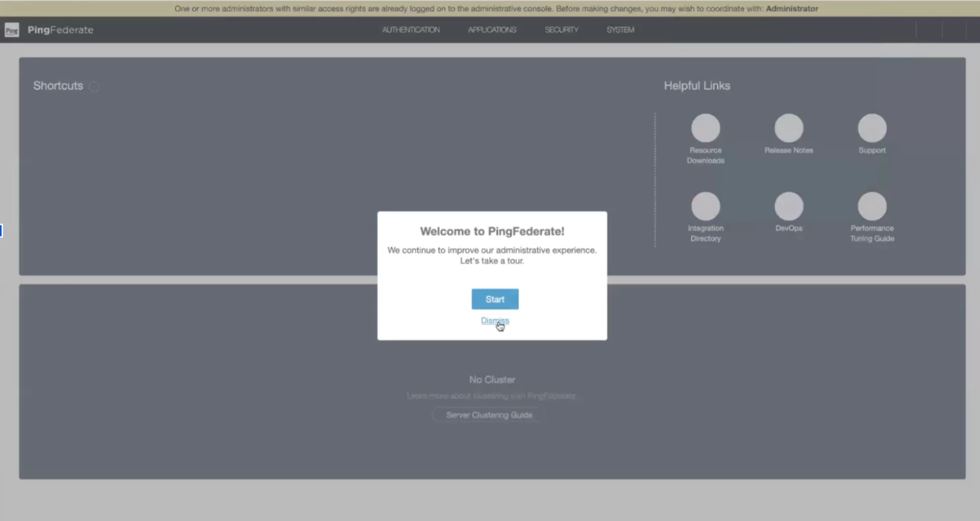Click "Let's take a tour." text
The height and width of the screenshot is (521, 980).
tap(491, 260)
